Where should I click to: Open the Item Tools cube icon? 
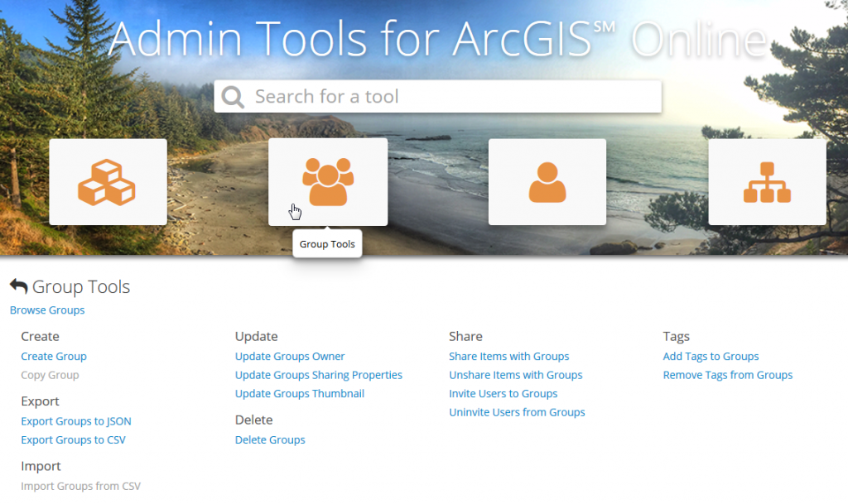click(x=108, y=180)
